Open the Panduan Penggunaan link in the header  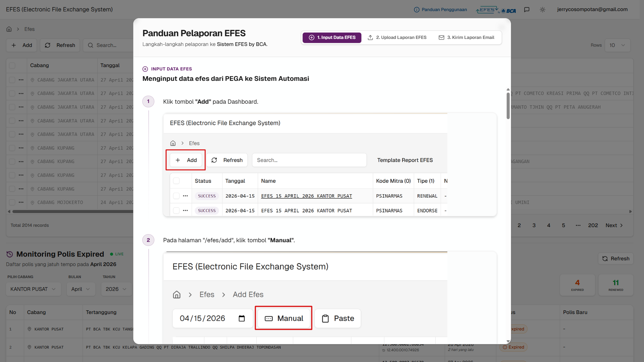(x=440, y=10)
